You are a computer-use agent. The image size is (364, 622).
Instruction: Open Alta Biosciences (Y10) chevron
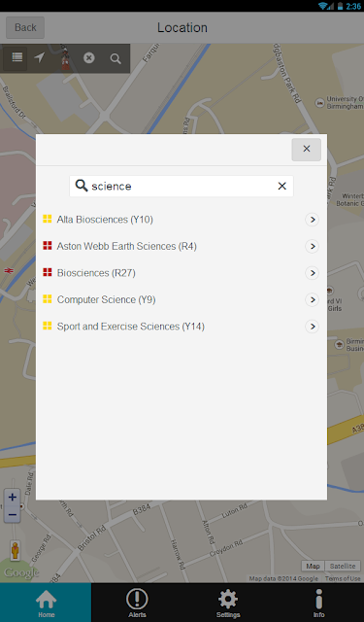point(313,220)
